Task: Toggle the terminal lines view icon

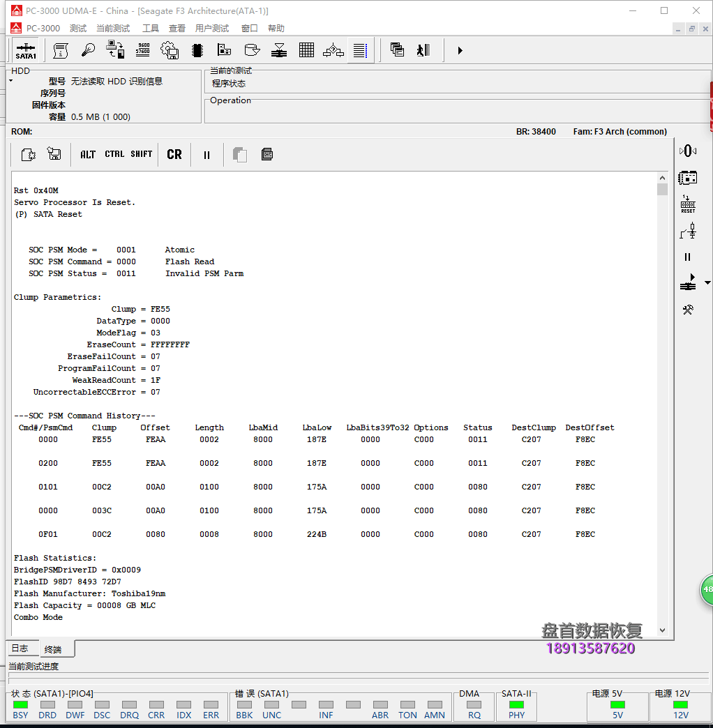Action: pyautogui.click(x=361, y=50)
